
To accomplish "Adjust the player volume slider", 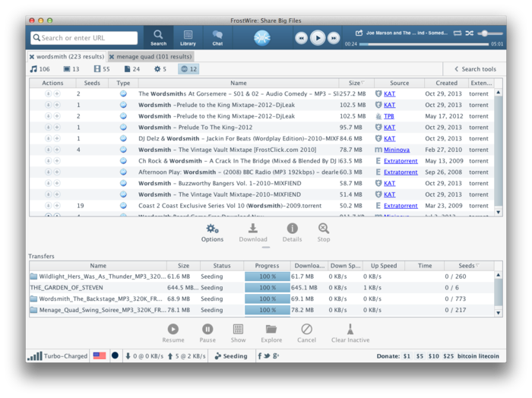I will pyautogui.click(x=490, y=33).
